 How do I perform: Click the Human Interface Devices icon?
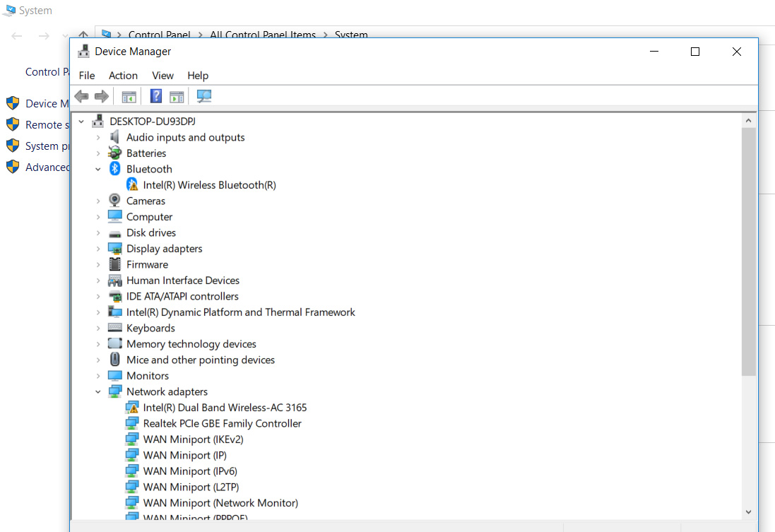(114, 280)
